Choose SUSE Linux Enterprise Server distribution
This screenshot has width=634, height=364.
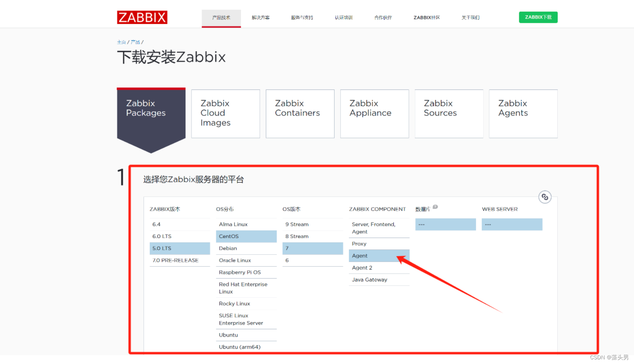[246, 319]
